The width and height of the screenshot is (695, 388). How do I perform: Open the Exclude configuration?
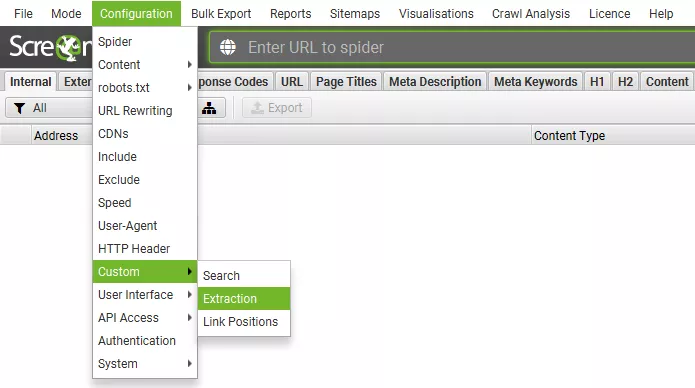[145, 180]
